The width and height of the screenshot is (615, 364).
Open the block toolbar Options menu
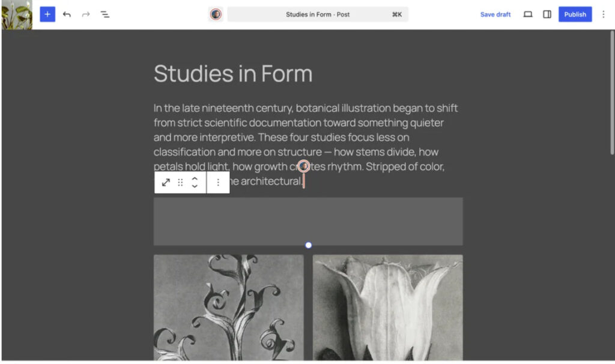point(218,183)
